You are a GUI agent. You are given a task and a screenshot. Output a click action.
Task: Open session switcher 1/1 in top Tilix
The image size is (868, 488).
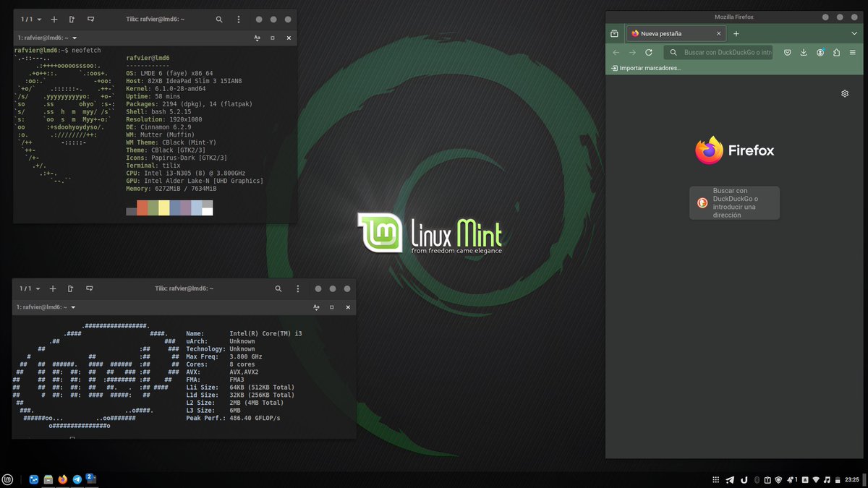click(31, 20)
